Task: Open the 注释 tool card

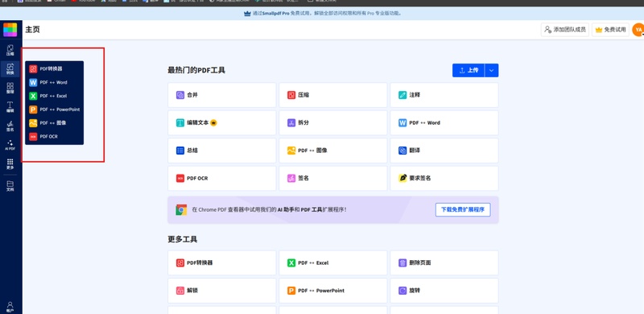Action: 444,95
